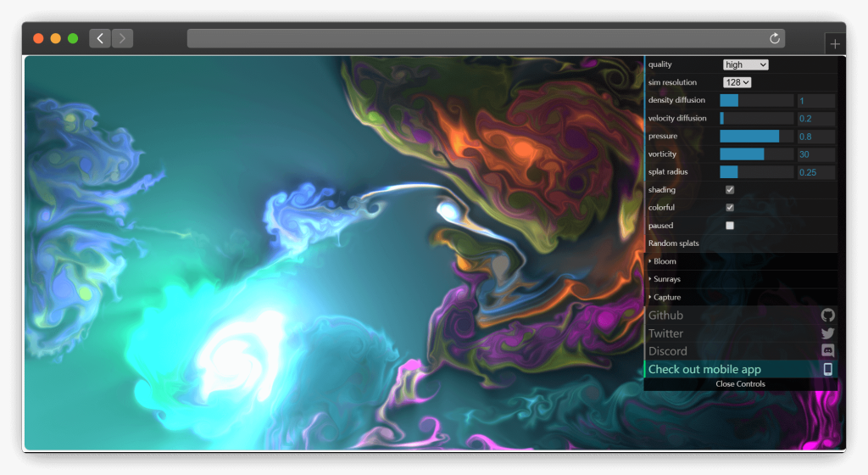Expand the Bloom folder
868x475 pixels.
click(x=665, y=261)
